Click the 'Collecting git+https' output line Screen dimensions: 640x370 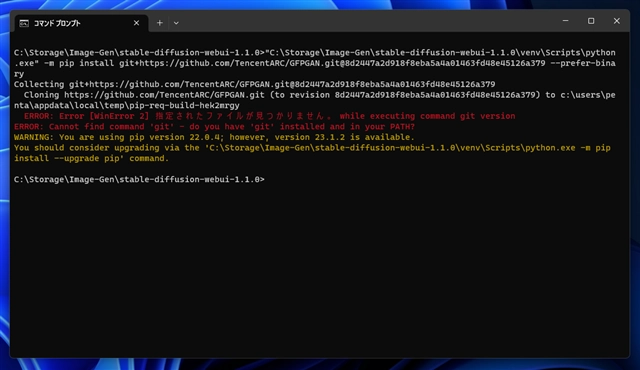254,84
